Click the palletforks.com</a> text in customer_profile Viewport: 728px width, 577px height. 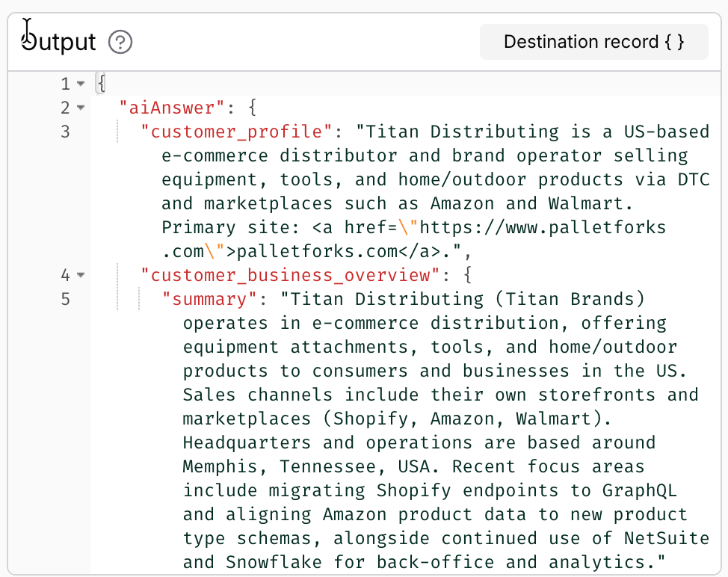click(x=338, y=252)
